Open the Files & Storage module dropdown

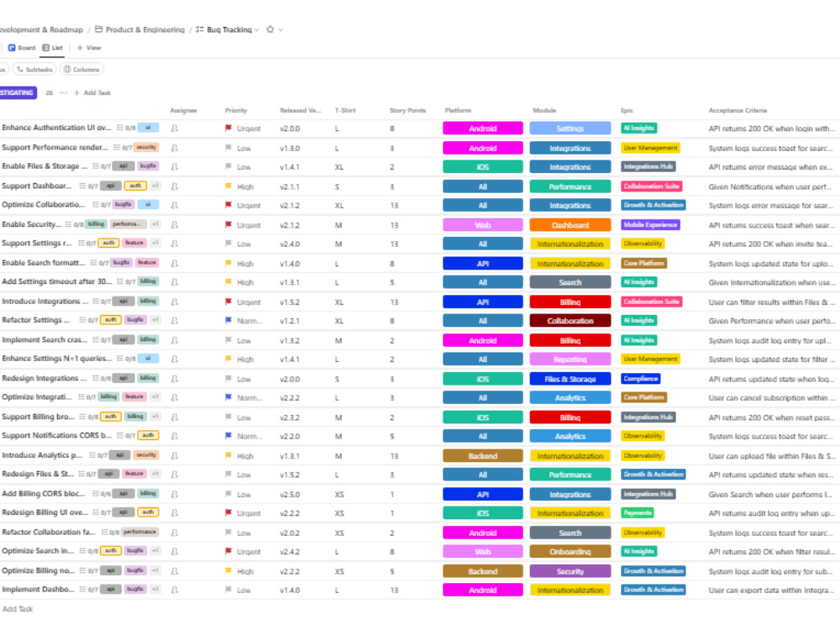coord(570,379)
